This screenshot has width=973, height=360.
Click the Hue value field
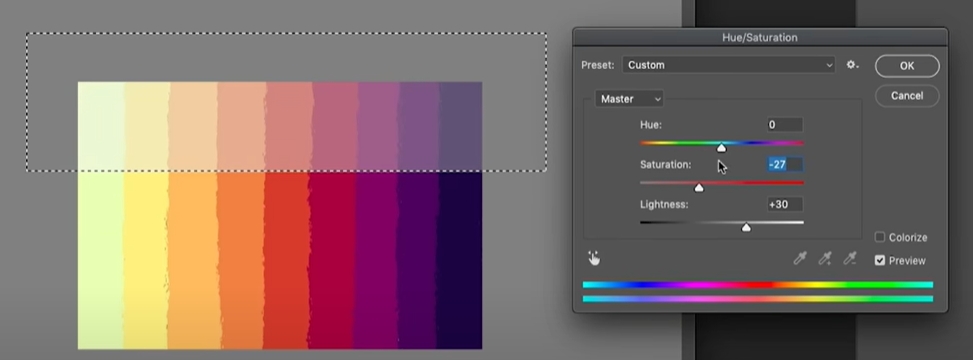[785, 125]
